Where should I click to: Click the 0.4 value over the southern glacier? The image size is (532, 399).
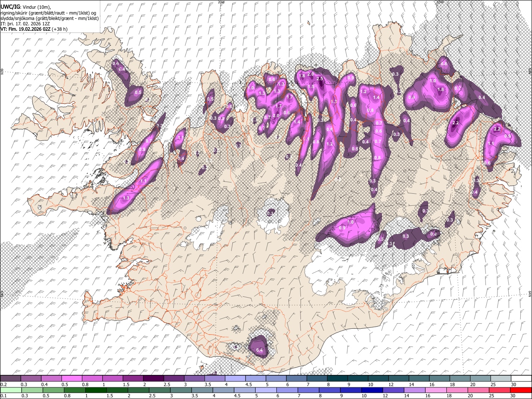click(x=260, y=350)
